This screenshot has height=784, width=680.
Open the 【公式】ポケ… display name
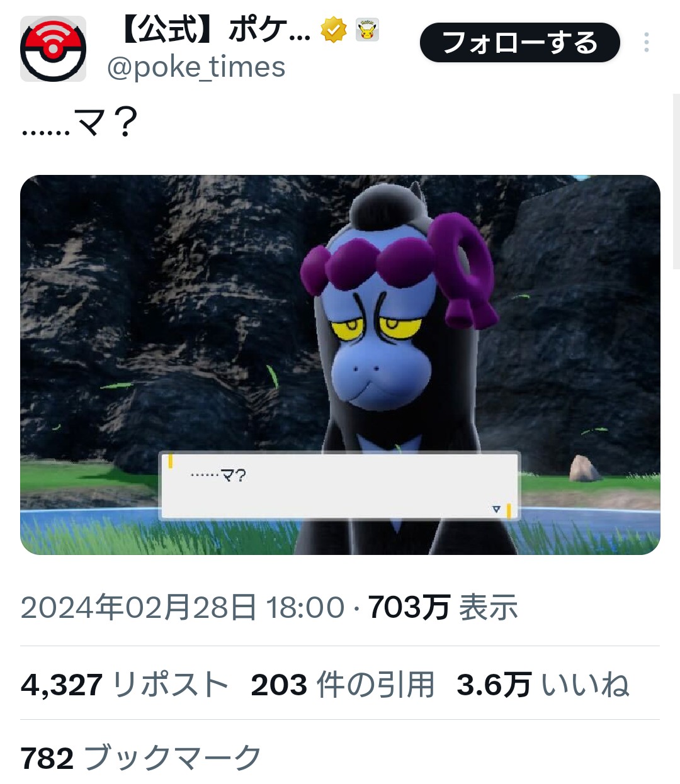[214, 30]
